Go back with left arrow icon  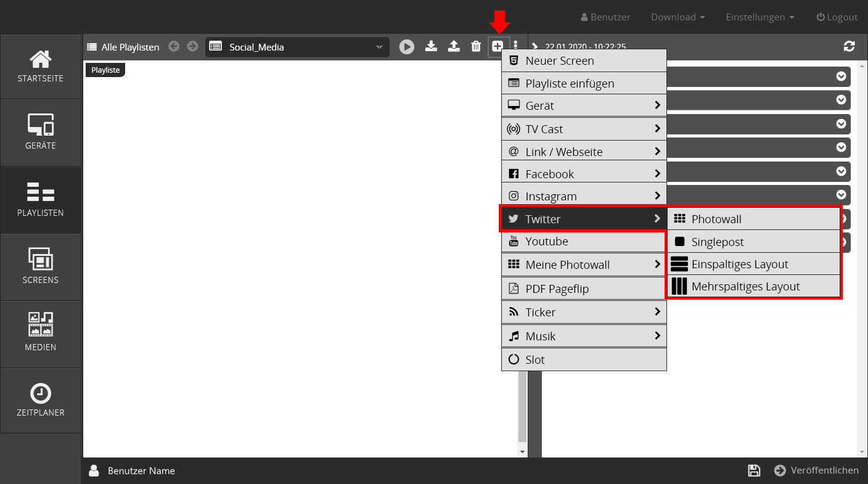[x=174, y=46]
